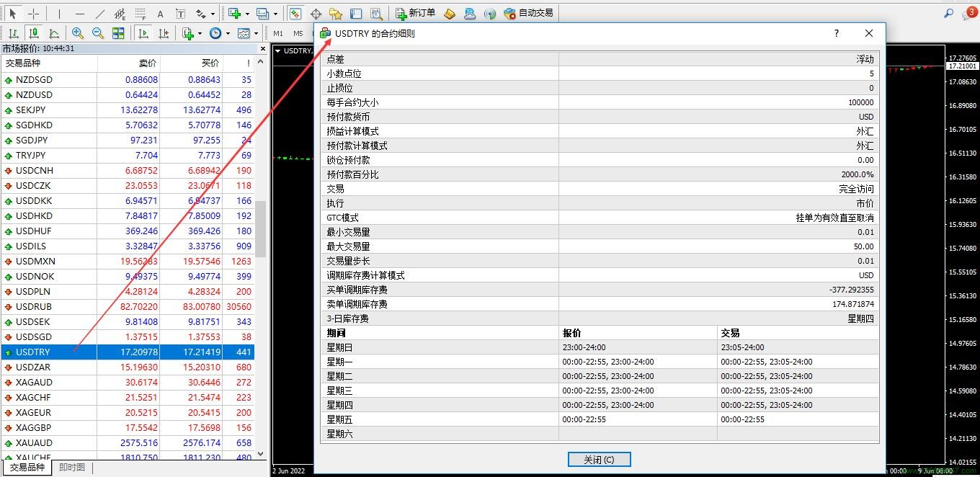Toggle chart shift button
The image size is (980, 477).
pos(164,33)
